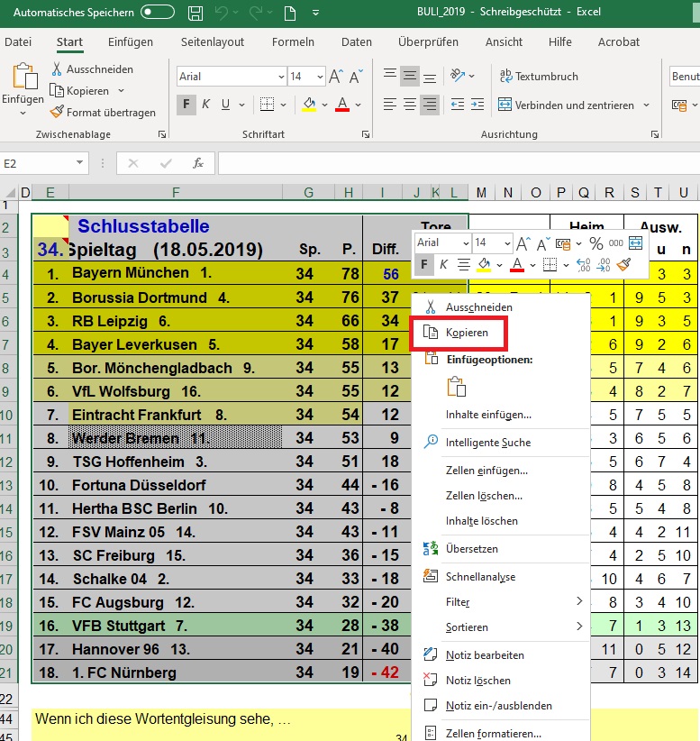Click percent style in mini toolbar
Image resolution: width=700 pixels, height=741 pixels.
pos(596,243)
